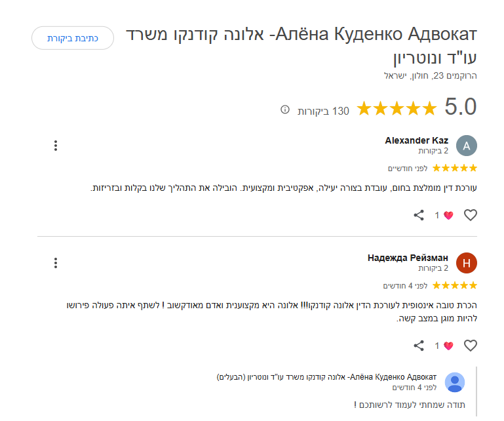This screenshot has height=421, width=504.
Task: Share Надежда Рейзман's review
Action: click(x=419, y=345)
